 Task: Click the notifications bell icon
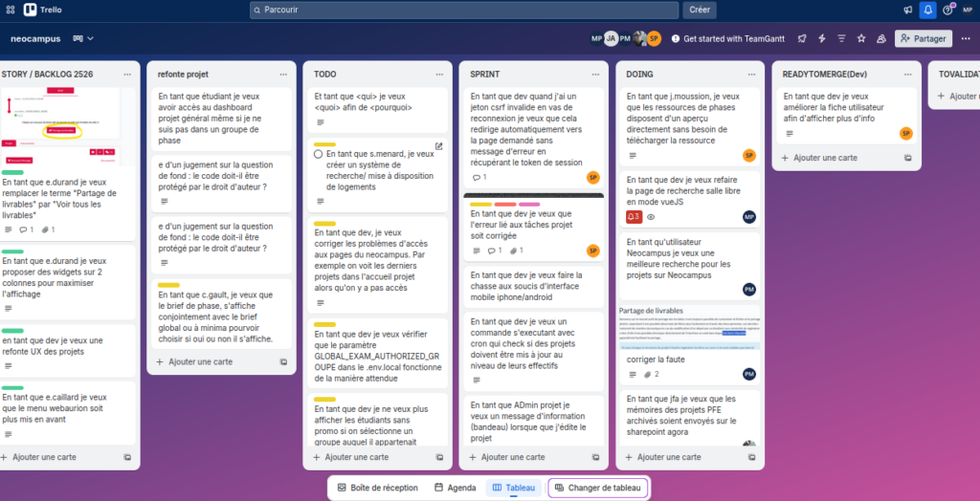(927, 10)
